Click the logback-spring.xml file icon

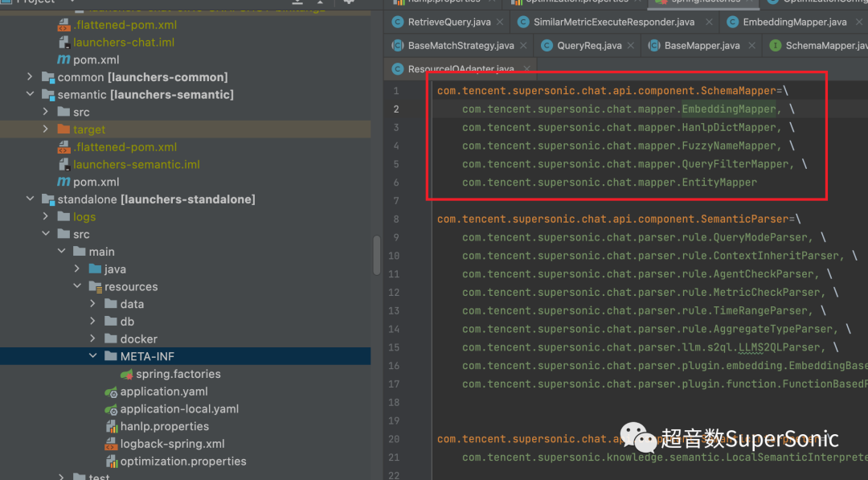(x=111, y=444)
